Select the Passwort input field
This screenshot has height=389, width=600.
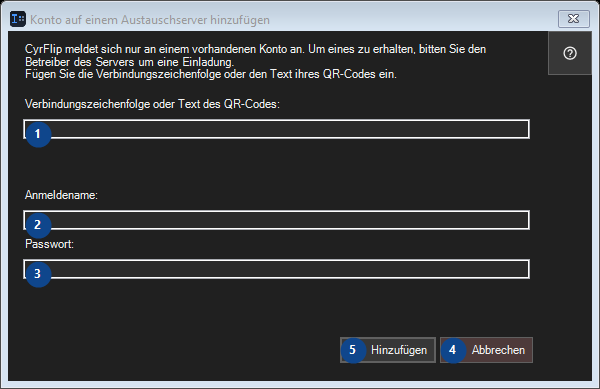pos(276,269)
